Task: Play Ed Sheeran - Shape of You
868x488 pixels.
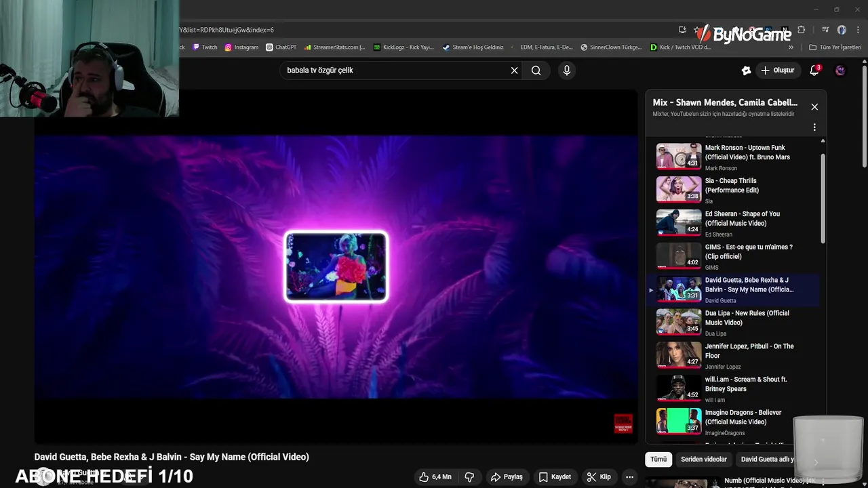Action: tap(732, 223)
